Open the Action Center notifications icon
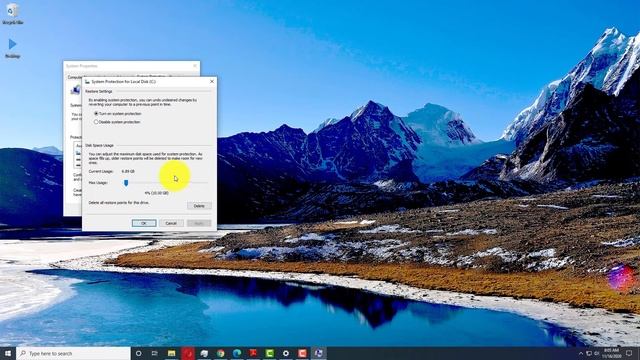Viewport: 640px width, 360px height. pos(629,353)
